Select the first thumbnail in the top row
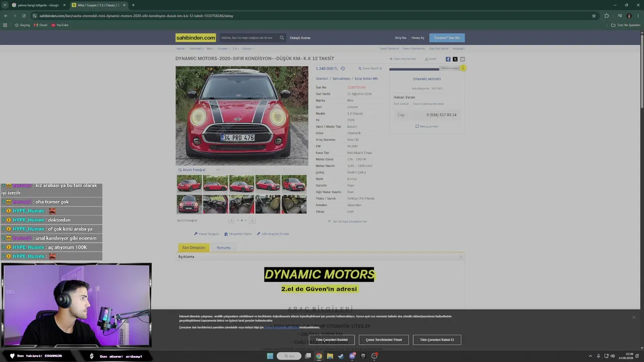The width and height of the screenshot is (644, 362). pos(189,184)
